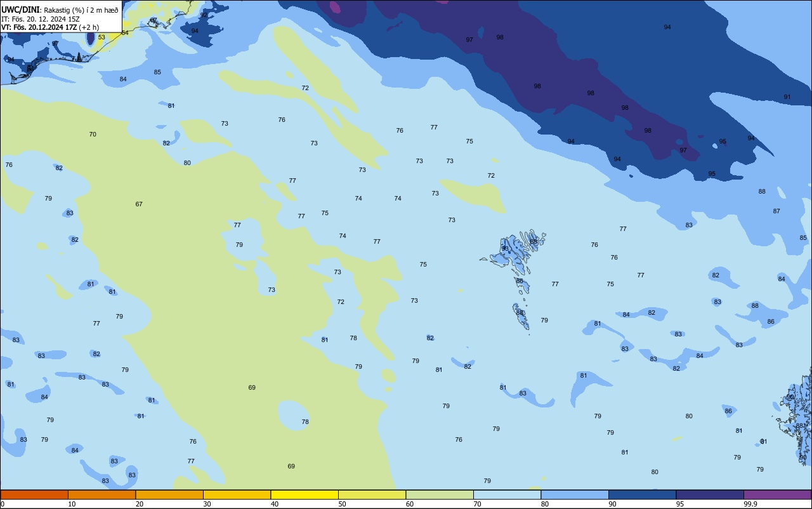
Task: Click the legend tick label '20'
Action: pyautogui.click(x=140, y=504)
